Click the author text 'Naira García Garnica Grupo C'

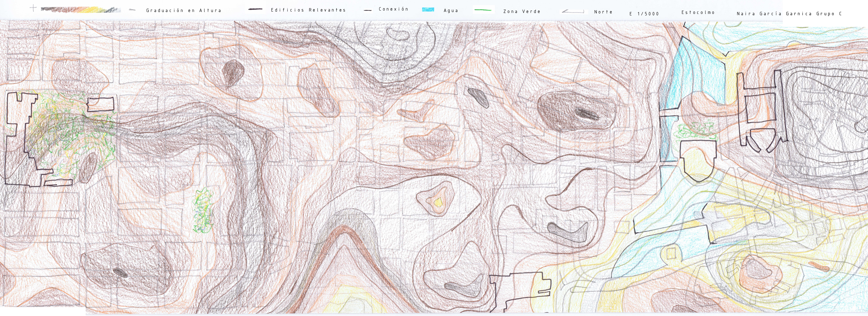tap(789, 14)
